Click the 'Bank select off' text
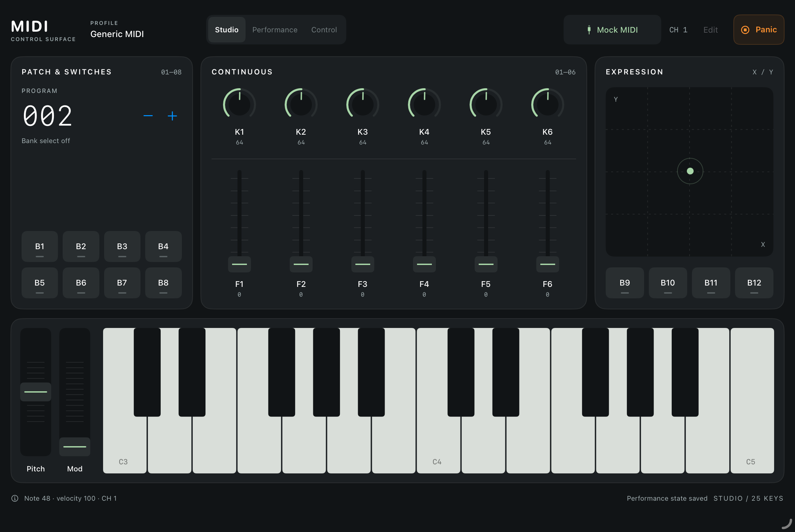Screen dimensions: 795x532 46,141
